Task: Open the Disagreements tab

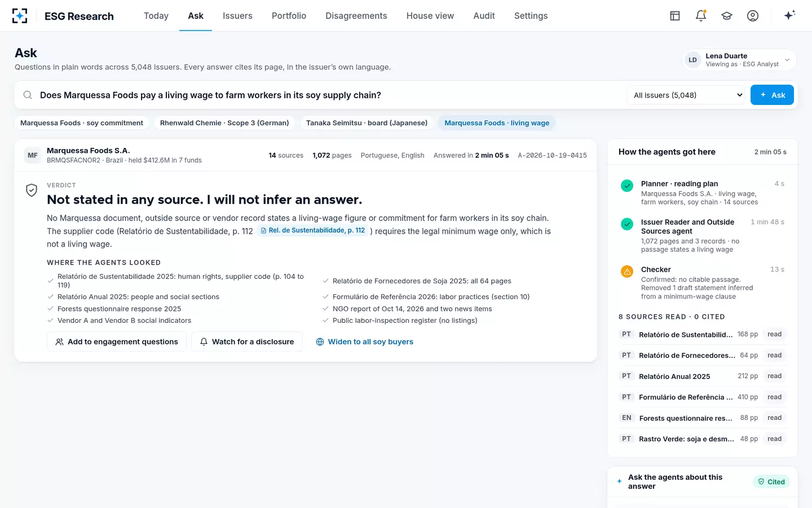Action: point(356,16)
